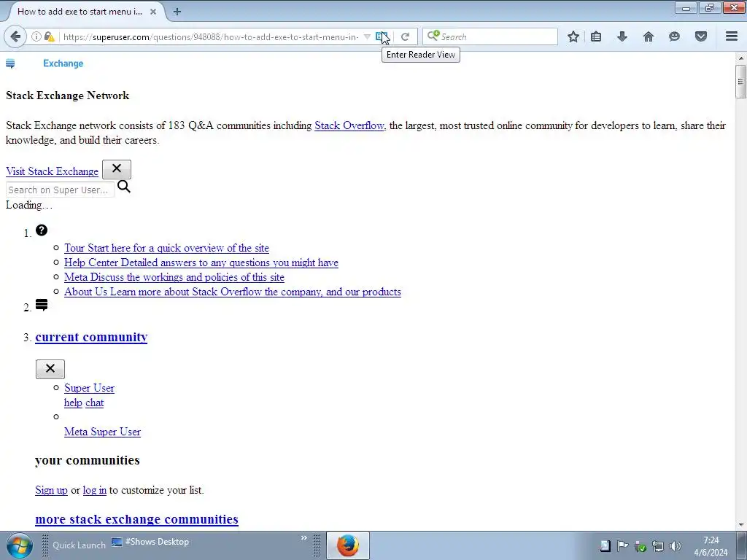The width and height of the screenshot is (747, 560).
Task: Open search engine picker magnifier icon
Action: point(433,36)
